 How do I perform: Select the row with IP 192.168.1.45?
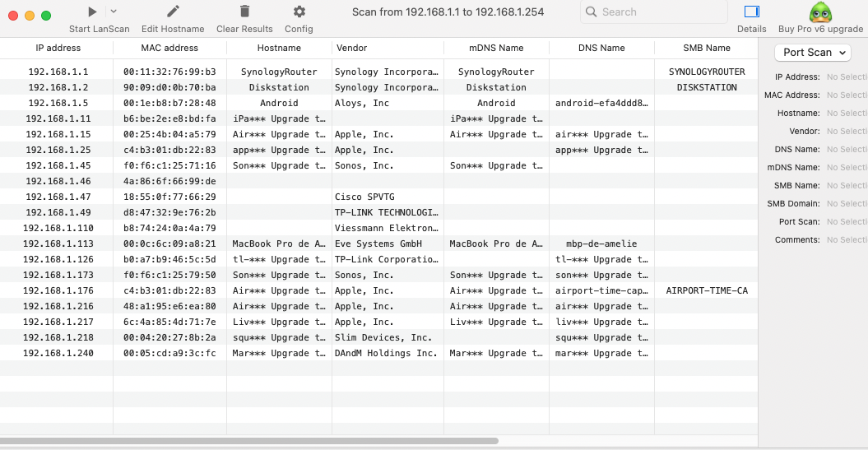point(378,165)
